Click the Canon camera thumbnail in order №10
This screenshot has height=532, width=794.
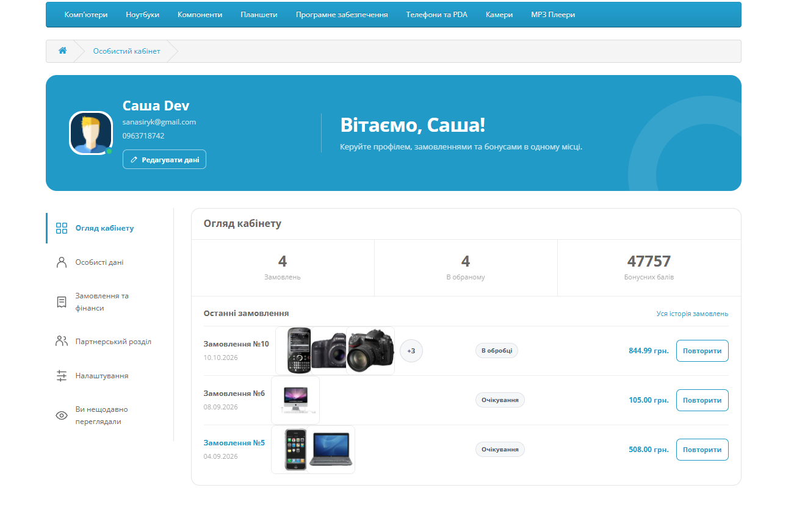coord(330,351)
